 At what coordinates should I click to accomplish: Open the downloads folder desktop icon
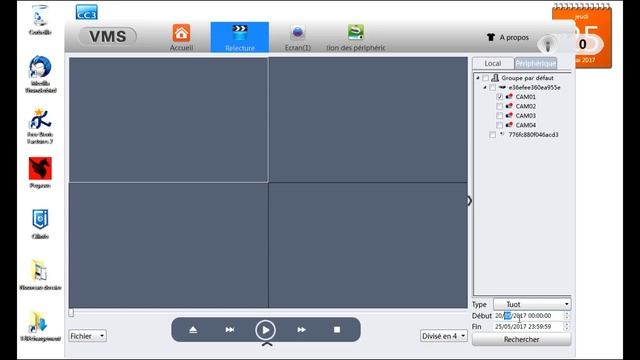(40, 326)
